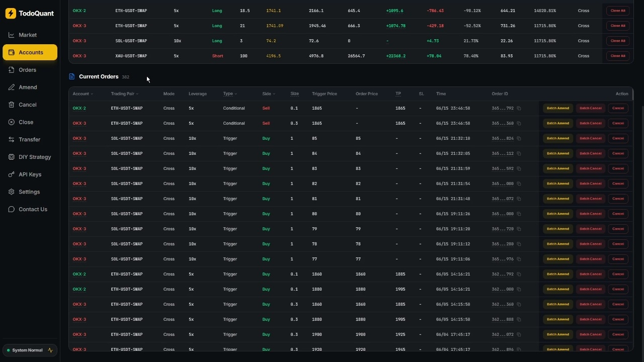Batch Amend the SOL trigger order at 85

(x=557, y=138)
